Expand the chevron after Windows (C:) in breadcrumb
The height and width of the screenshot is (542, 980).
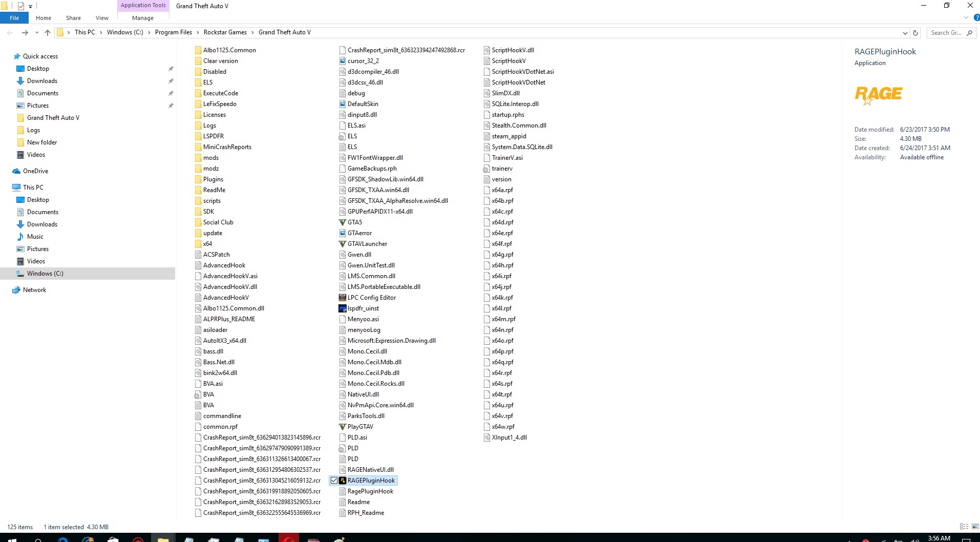(x=149, y=32)
